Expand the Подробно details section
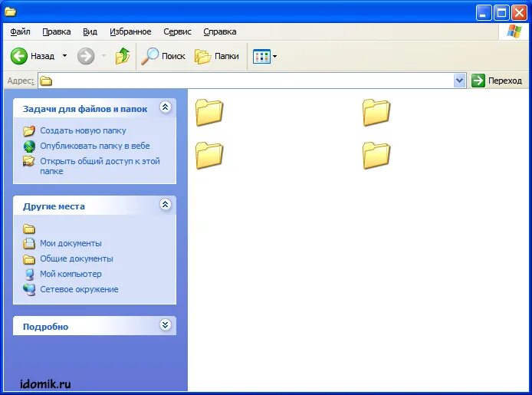Screen dimensions: 532x395 (165, 325)
